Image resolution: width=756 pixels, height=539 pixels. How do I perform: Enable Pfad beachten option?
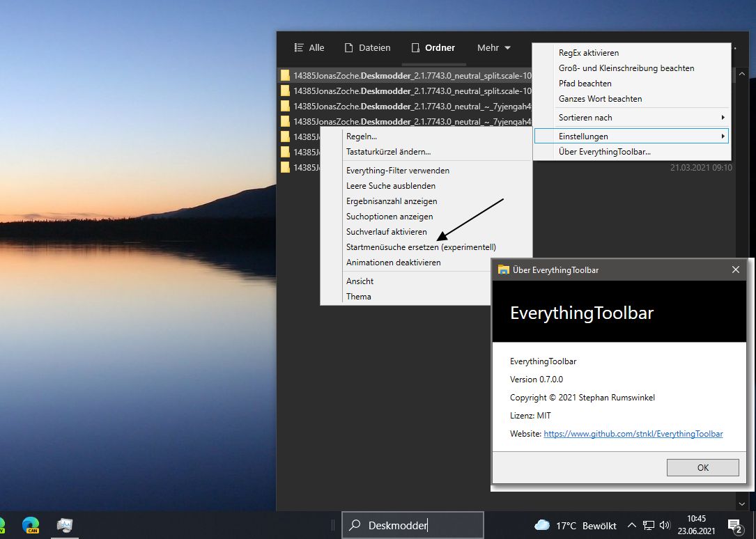click(x=631, y=84)
